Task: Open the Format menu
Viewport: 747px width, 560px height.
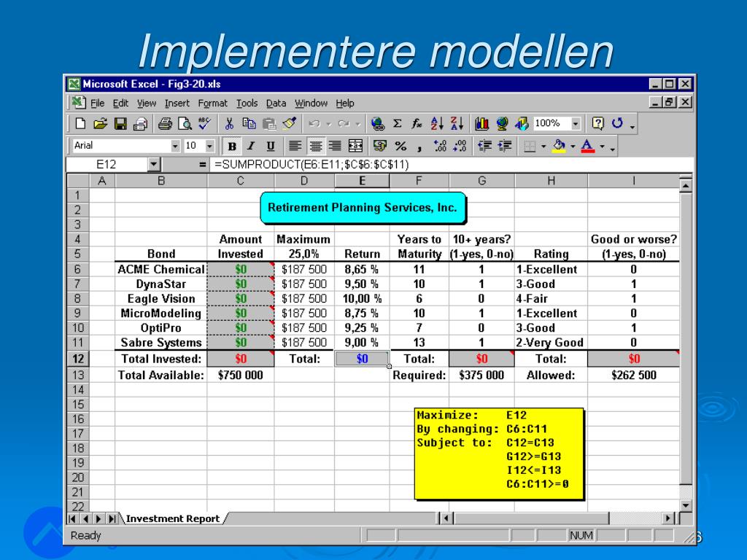Action: (x=212, y=104)
